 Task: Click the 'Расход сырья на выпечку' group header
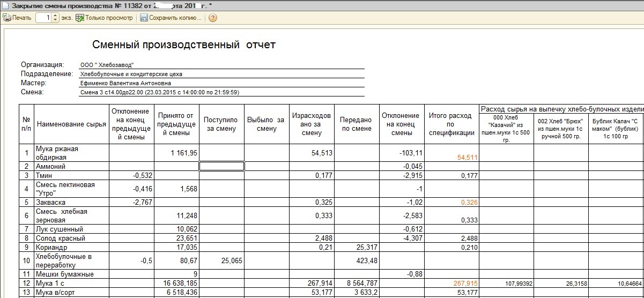[561, 109]
